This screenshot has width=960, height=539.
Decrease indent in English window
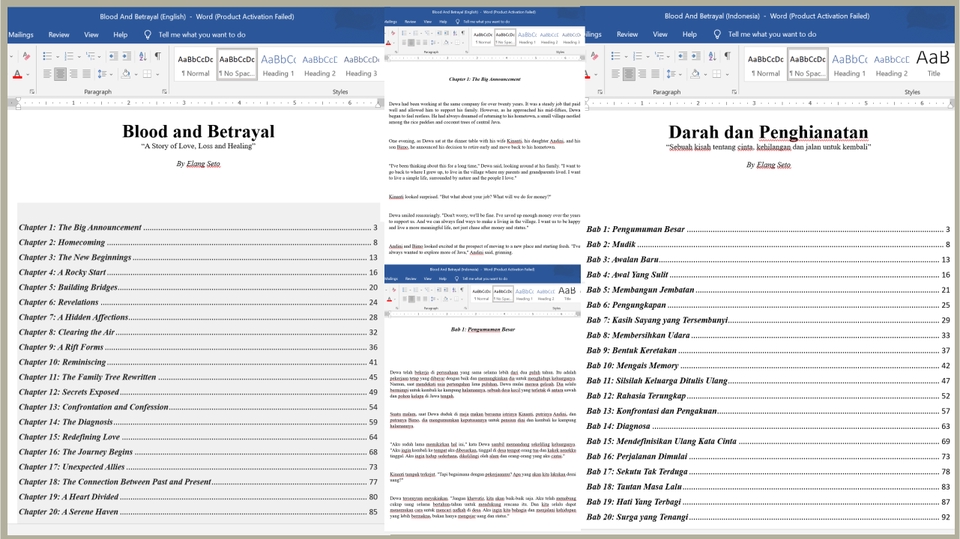coord(113,56)
